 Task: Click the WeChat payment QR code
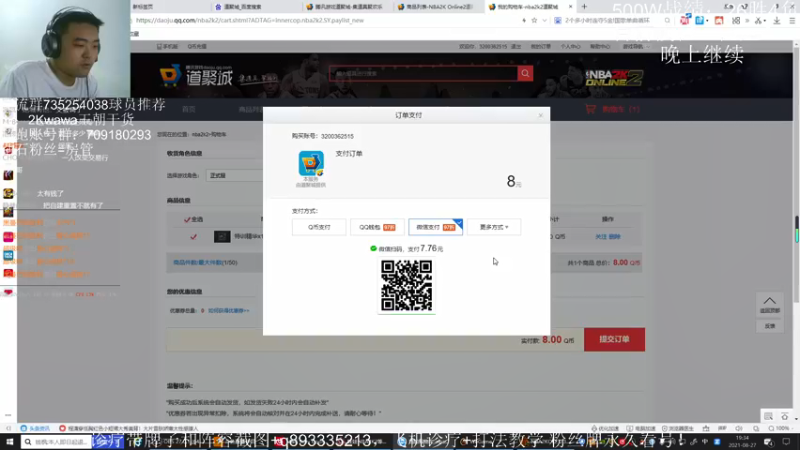point(407,286)
